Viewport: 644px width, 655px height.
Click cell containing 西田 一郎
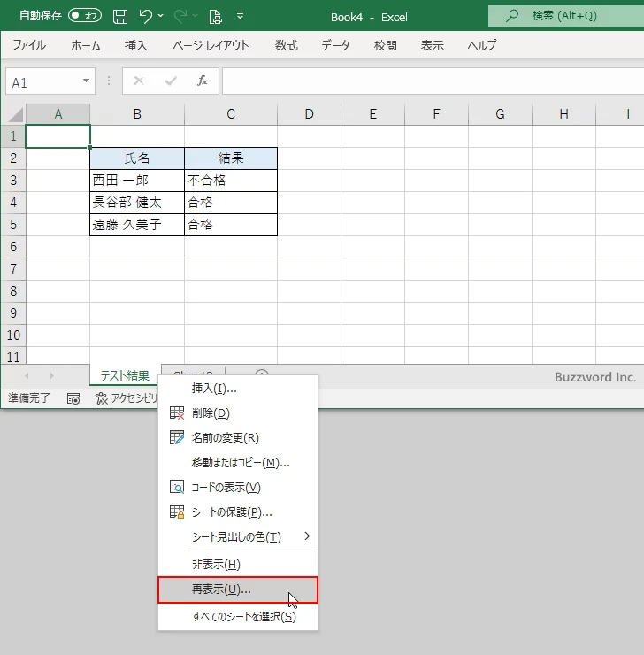click(137, 181)
